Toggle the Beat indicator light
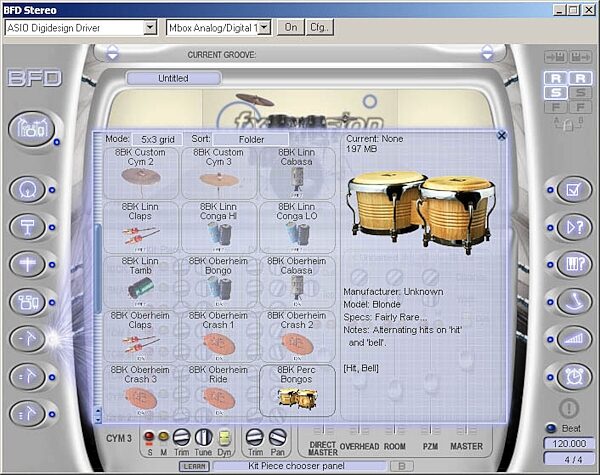 (551, 428)
